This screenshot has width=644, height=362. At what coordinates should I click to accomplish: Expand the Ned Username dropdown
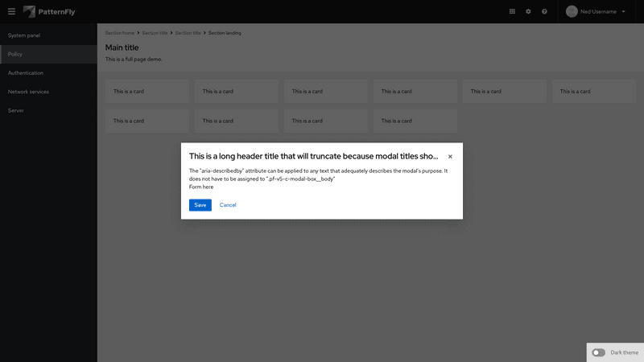(x=623, y=11)
